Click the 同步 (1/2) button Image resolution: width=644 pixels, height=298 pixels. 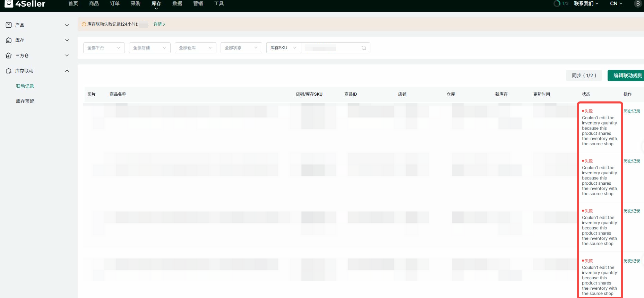tap(584, 76)
